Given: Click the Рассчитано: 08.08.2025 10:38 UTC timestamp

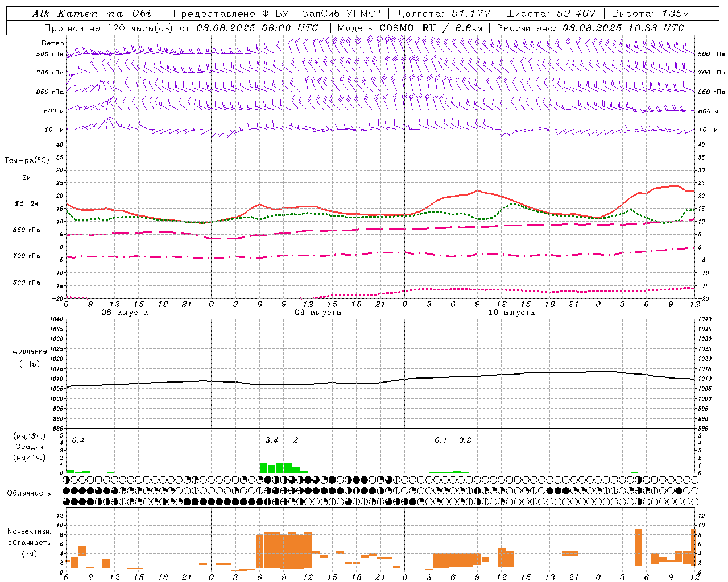Looking at the screenshot, I should (x=590, y=28).
